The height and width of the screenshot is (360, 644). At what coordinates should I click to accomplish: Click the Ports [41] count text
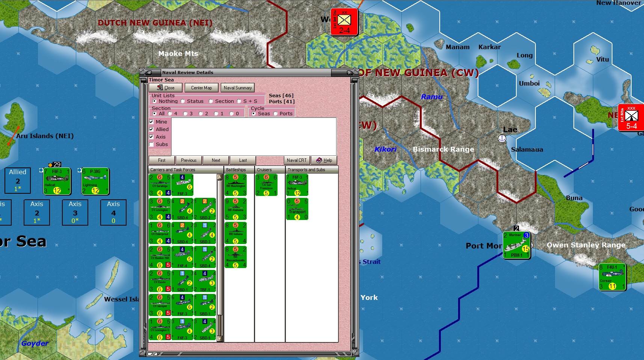(x=282, y=102)
